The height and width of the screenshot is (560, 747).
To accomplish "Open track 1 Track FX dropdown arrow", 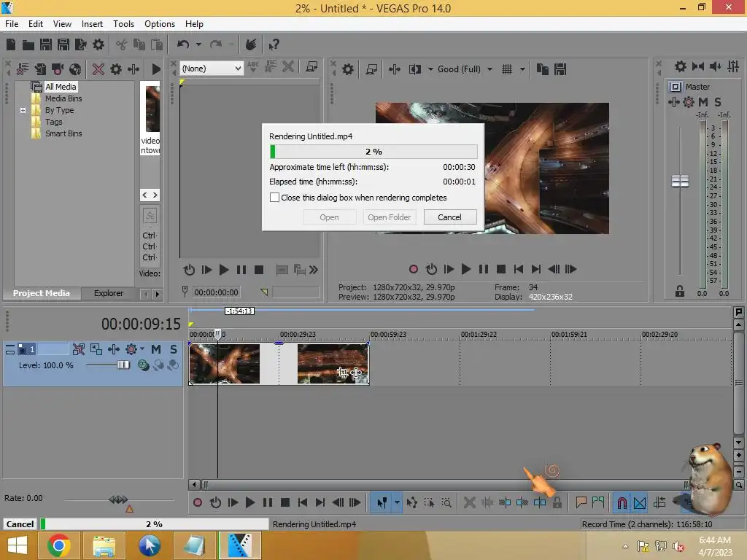I will coord(142,349).
